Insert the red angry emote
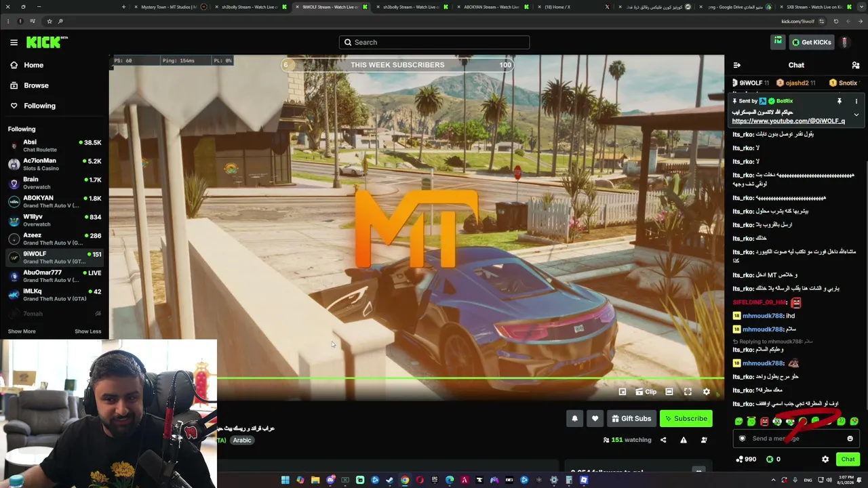 point(764,422)
